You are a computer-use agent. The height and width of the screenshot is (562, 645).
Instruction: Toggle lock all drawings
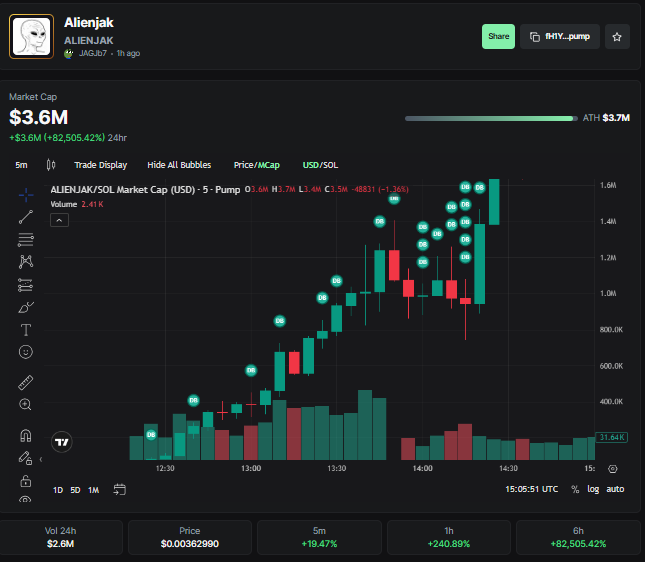[x=26, y=481]
